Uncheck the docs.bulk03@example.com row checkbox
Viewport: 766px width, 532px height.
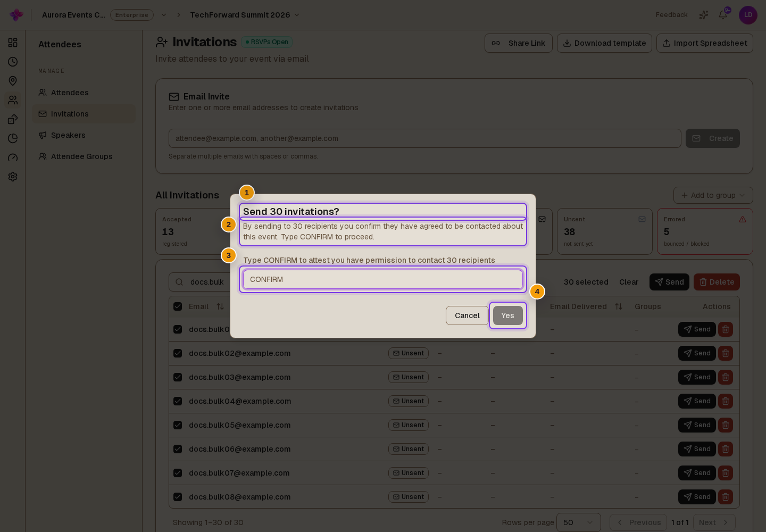pos(178,377)
